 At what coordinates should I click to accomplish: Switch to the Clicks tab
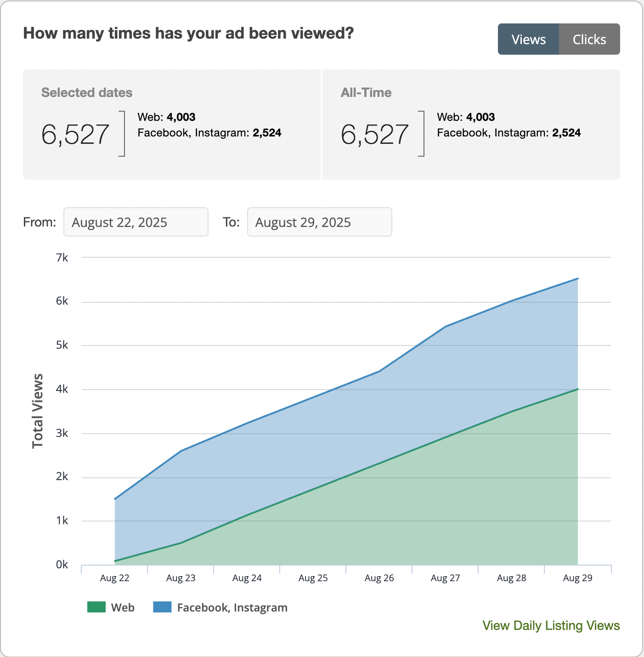[x=589, y=40]
